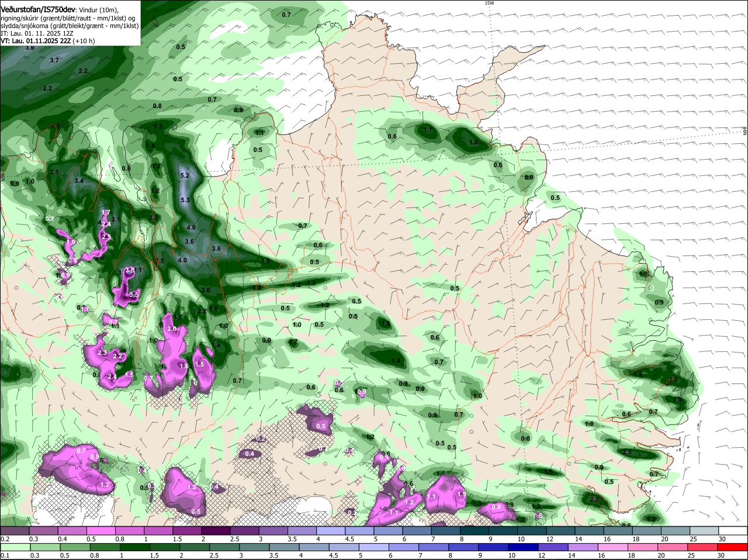
Task: Click the 3.4 precipitation value on the map
Action: click(79, 181)
